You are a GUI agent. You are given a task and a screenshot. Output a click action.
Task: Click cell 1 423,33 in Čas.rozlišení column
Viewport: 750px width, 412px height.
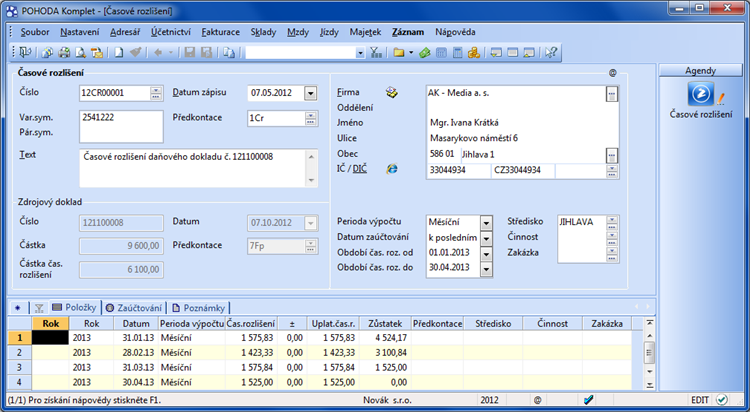coord(252,353)
